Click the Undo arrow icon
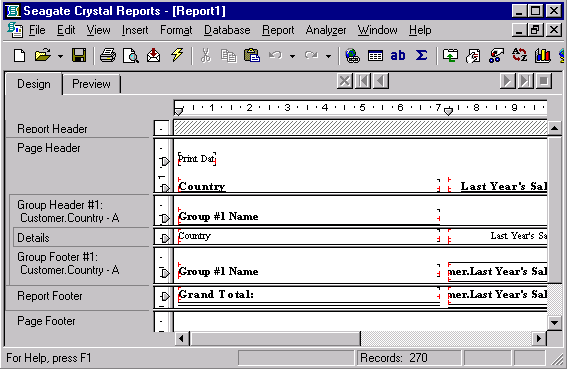The height and width of the screenshot is (369, 567). pos(276,56)
